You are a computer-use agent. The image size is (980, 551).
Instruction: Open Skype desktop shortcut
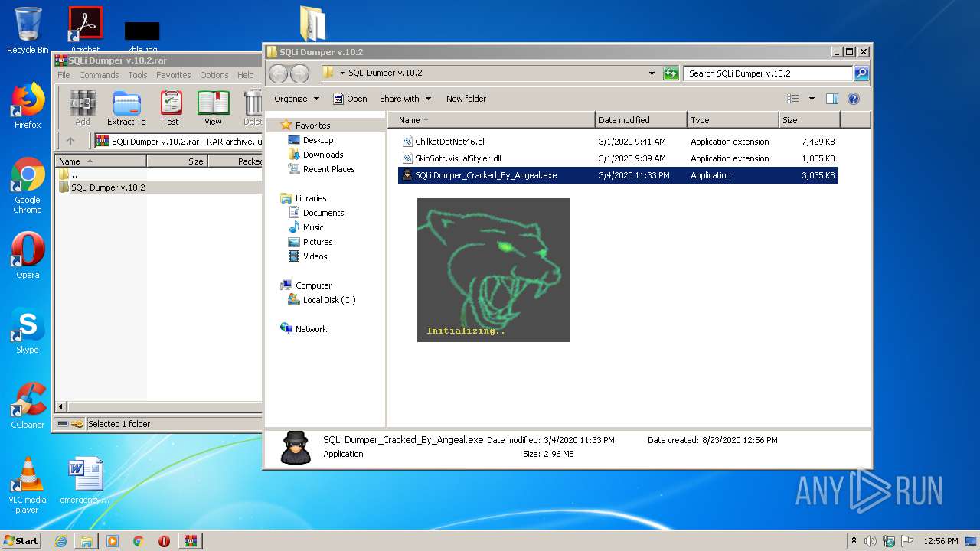[28, 331]
